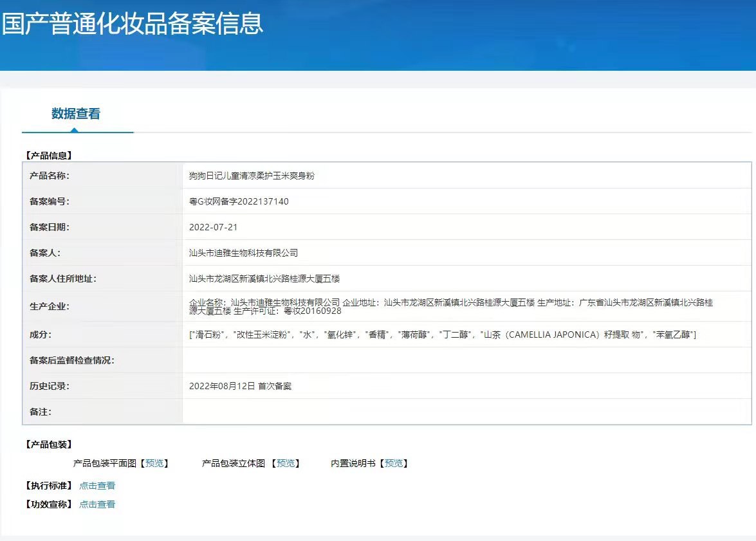This screenshot has height=541, width=756.
Task: Click the 【执行标准】 label
Action: click(49, 486)
